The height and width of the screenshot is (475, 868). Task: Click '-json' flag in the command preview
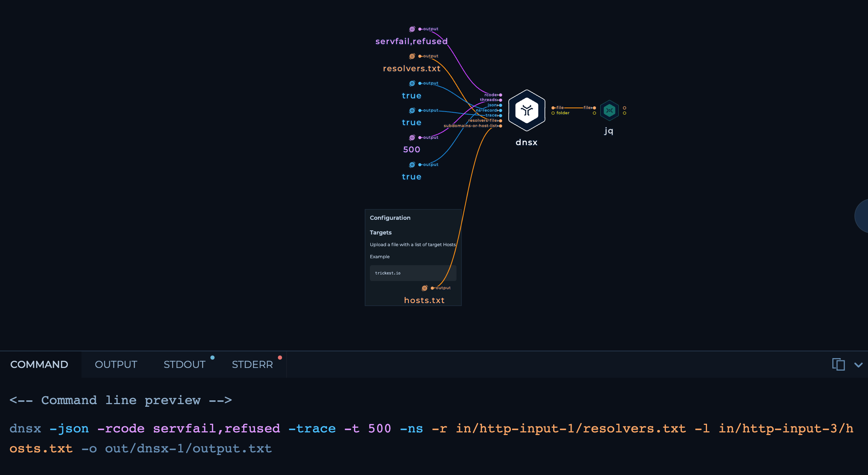(69, 429)
